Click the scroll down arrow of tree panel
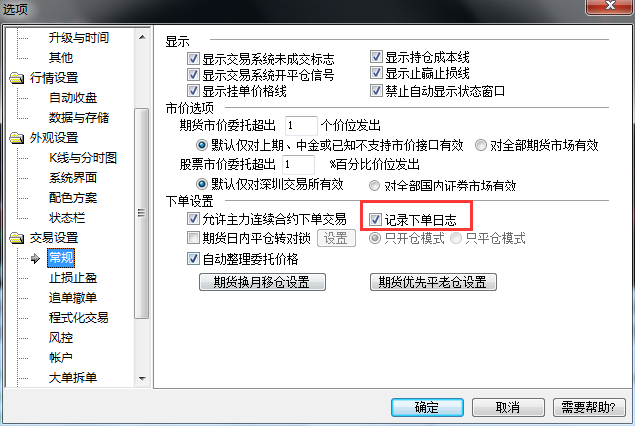The width and height of the screenshot is (635, 426). [142, 378]
